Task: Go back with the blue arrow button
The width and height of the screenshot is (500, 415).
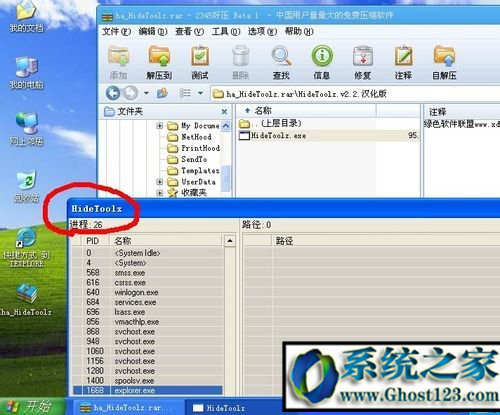Action: coord(113,93)
